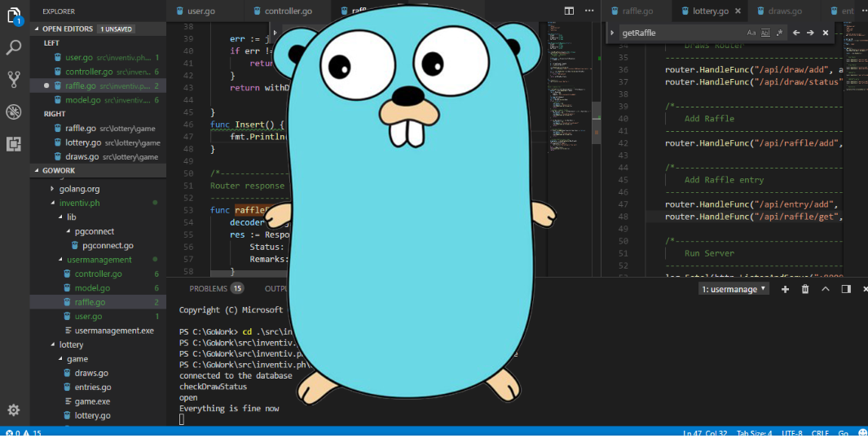Image resolution: width=868 pixels, height=438 pixels.
Task: Change indentation via Tab Size: 4
Action: [x=756, y=433]
